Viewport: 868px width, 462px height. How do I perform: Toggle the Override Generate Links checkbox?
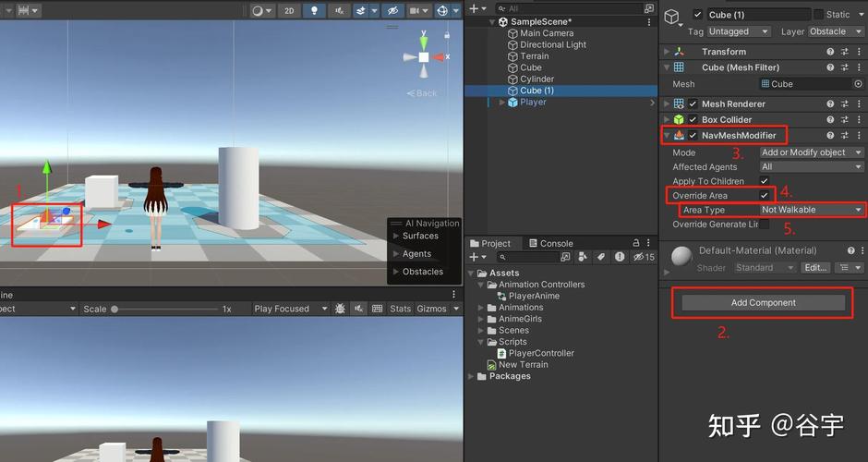tap(765, 225)
